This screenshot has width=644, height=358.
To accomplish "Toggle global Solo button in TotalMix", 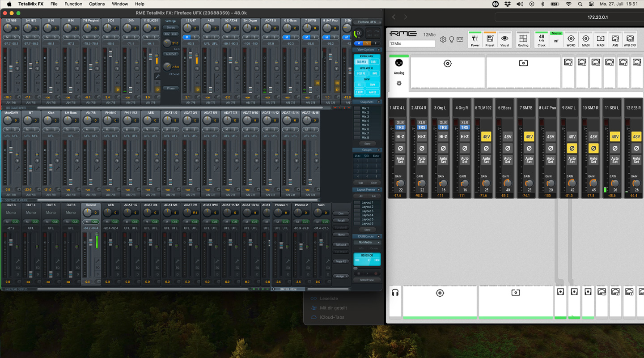I will (x=367, y=43).
